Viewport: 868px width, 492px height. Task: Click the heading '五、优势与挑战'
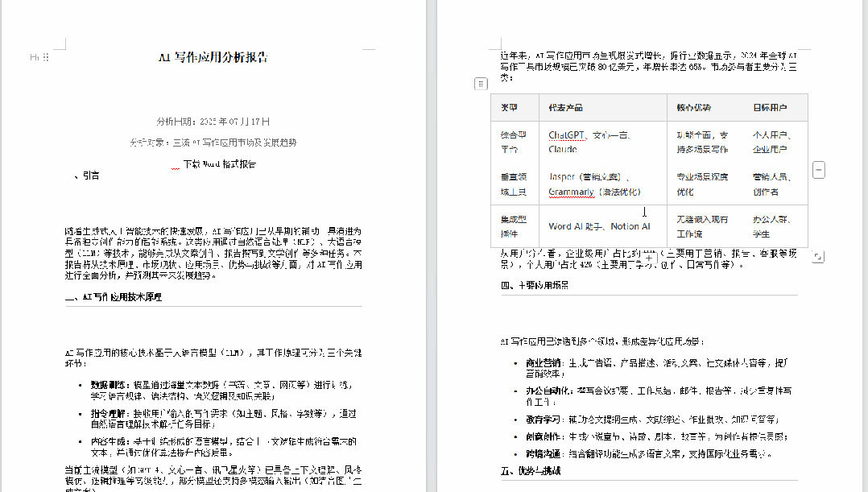pyautogui.click(x=531, y=471)
